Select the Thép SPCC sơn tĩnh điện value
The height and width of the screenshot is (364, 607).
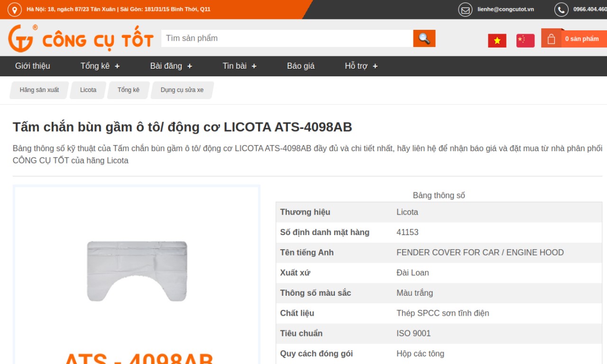coord(443,313)
